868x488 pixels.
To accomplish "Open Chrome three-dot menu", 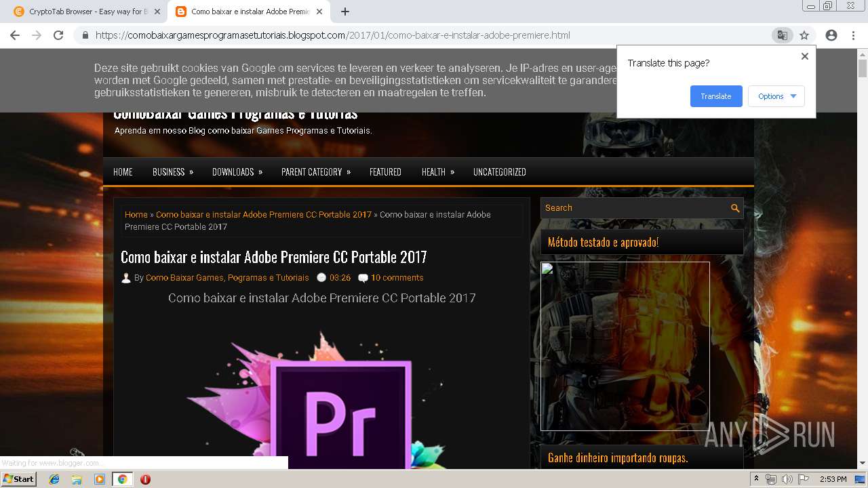I will [853, 35].
